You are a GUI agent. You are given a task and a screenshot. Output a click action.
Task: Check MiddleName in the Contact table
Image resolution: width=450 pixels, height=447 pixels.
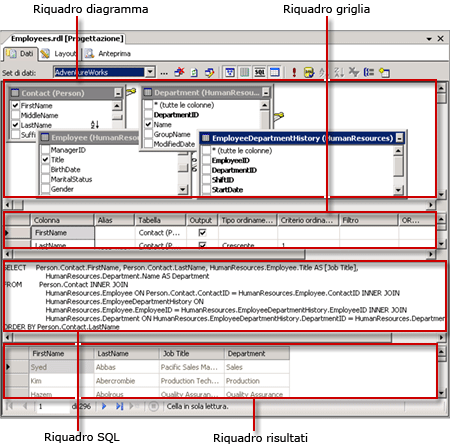(x=15, y=115)
